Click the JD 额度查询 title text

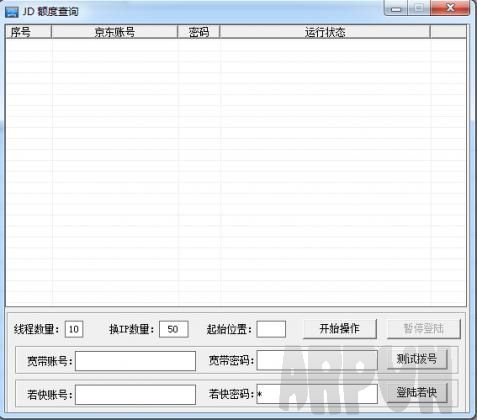point(51,12)
